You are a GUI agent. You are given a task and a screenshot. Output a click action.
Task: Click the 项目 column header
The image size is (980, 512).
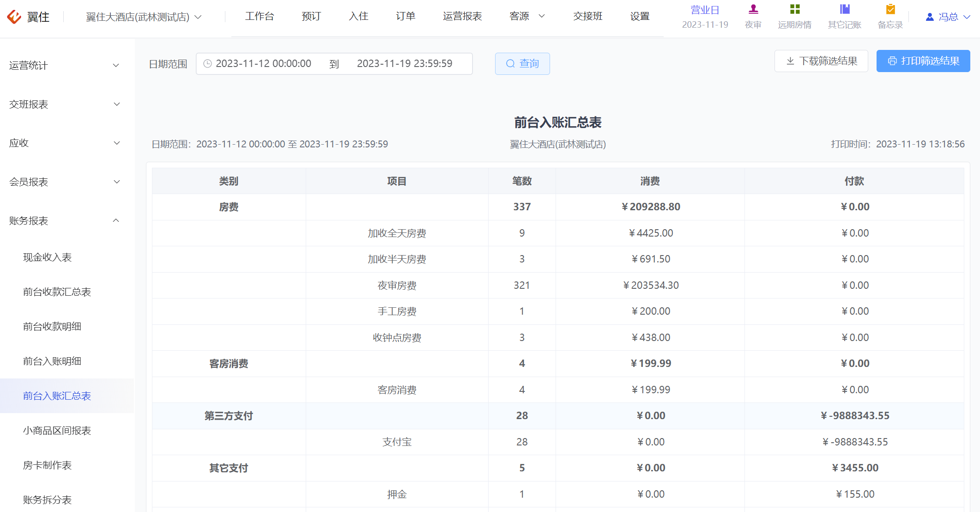(397, 181)
